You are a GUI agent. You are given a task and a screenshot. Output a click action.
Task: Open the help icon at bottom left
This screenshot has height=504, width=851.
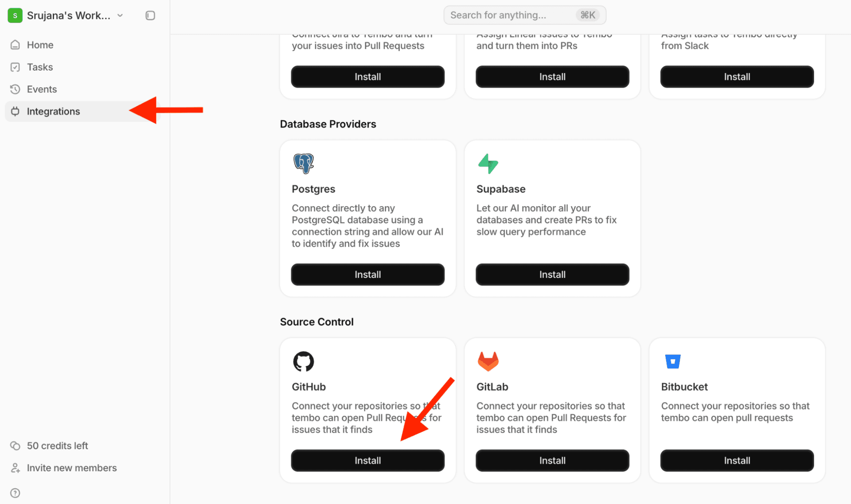point(15,492)
